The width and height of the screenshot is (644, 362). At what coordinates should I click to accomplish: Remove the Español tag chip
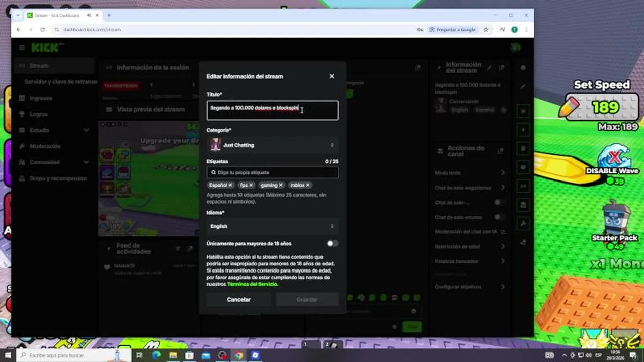[230, 185]
